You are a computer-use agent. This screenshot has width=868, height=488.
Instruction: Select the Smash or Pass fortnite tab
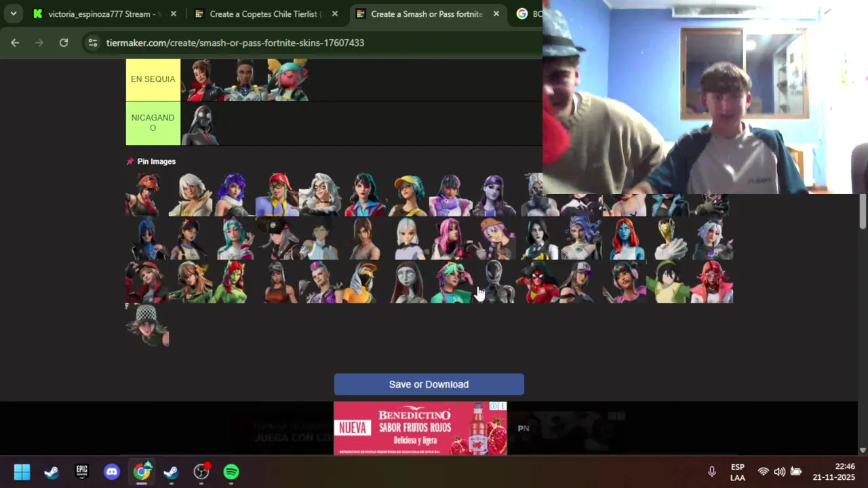[x=427, y=14]
